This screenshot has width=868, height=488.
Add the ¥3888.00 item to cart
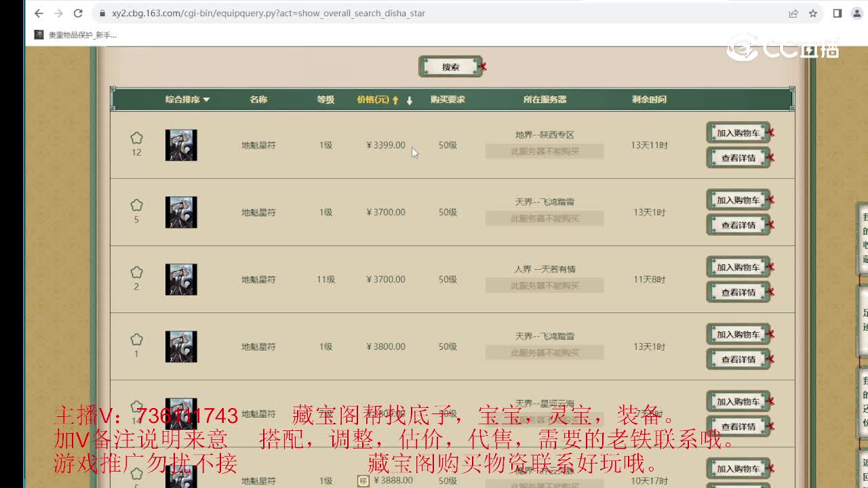[x=738, y=468]
